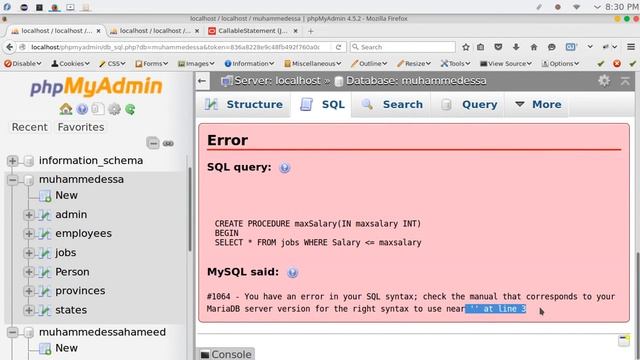640x360 pixels.
Task: Collapse the muhammedessa database
Action: 12,180
